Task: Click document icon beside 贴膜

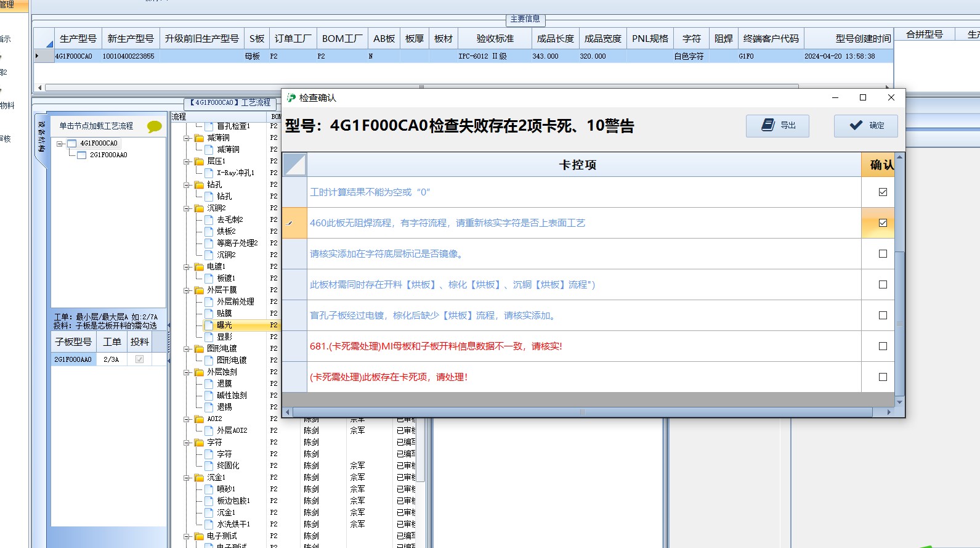Action: (209, 314)
